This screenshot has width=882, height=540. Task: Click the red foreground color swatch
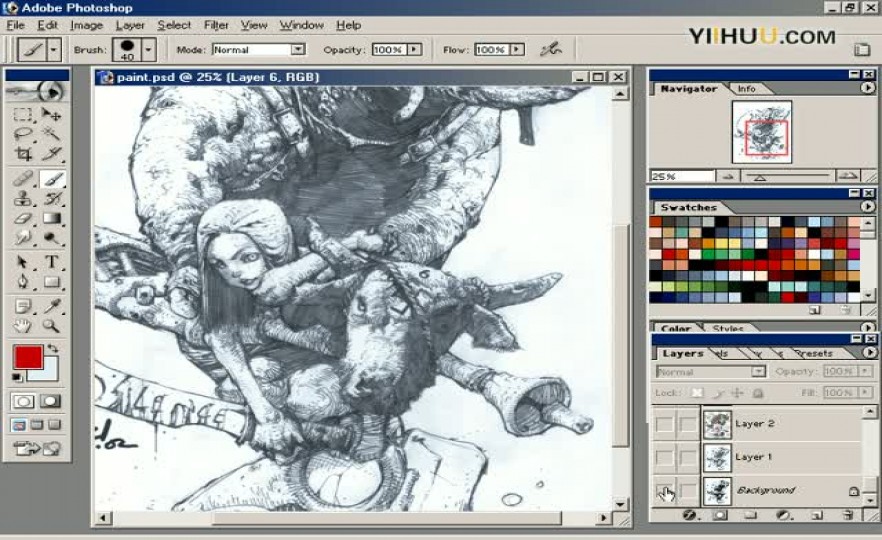pos(28,357)
